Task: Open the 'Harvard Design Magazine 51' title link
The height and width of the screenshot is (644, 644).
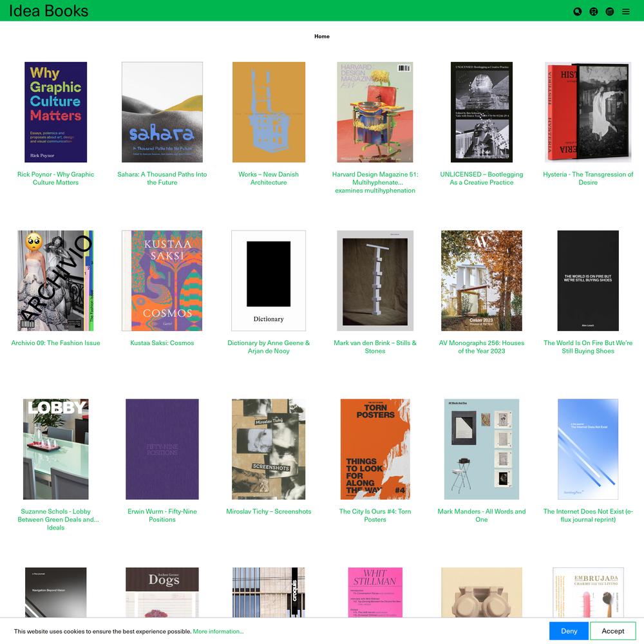Action: click(375, 182)
